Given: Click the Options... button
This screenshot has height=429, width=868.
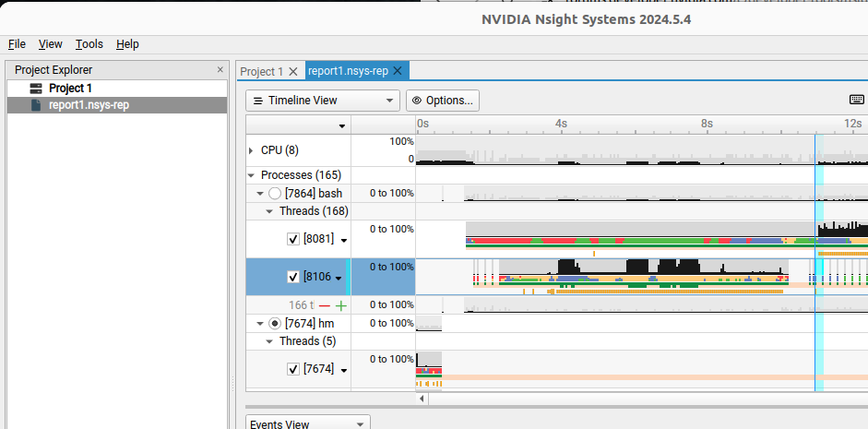Looking at the screenshot, I should (443, 101).
